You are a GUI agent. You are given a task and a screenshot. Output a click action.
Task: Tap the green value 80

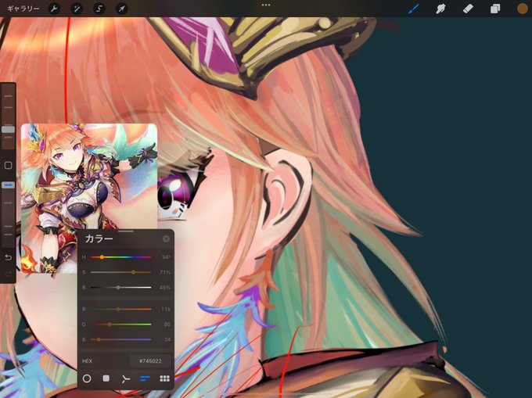167,324
